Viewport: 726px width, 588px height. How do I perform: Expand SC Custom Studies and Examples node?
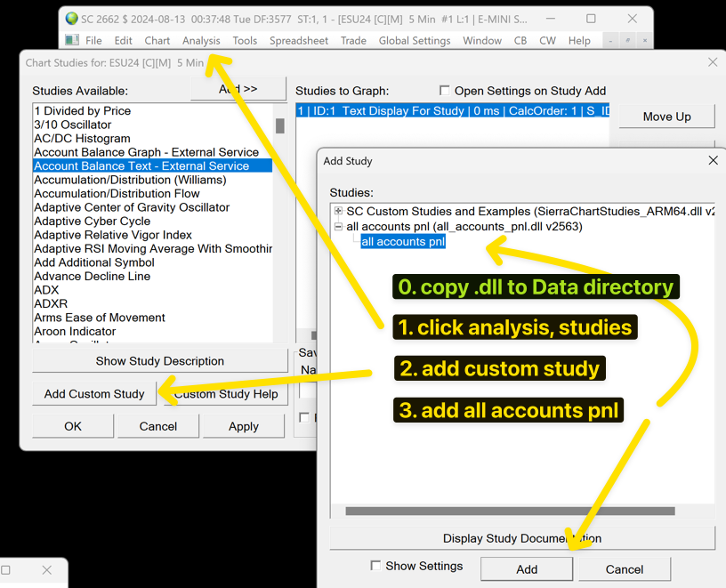[338, 211]
